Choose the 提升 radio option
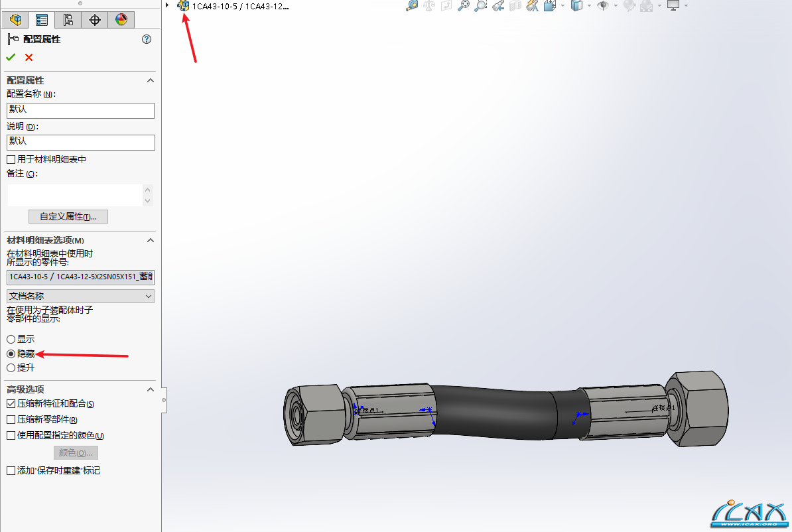Image resolution: width=792 pixels, height=532 pixels. click(11, 367)
